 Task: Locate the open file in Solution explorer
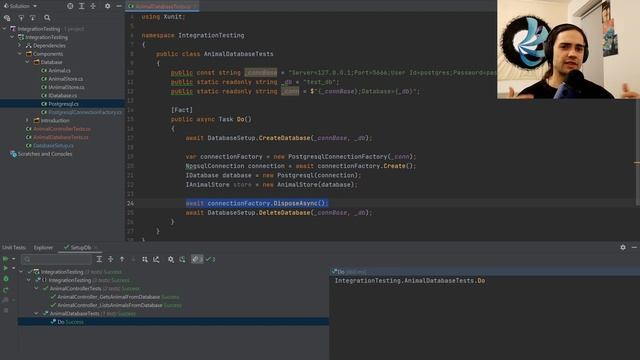pyautogui.click(x=70, y=6)
